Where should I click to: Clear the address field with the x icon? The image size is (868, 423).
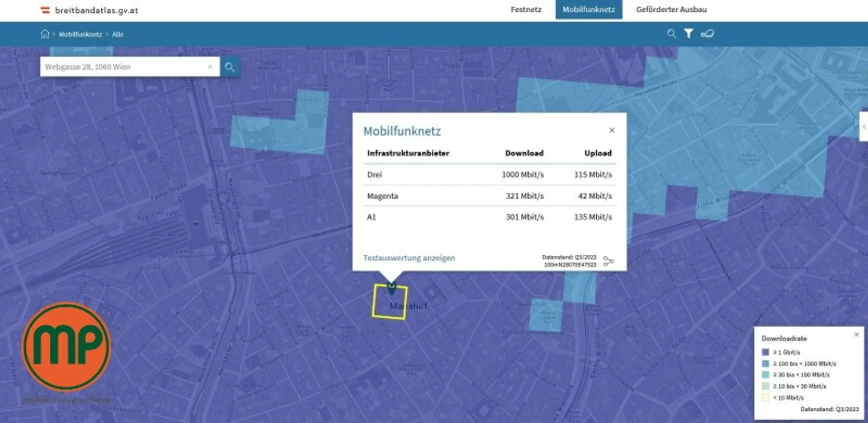point(210,66)
